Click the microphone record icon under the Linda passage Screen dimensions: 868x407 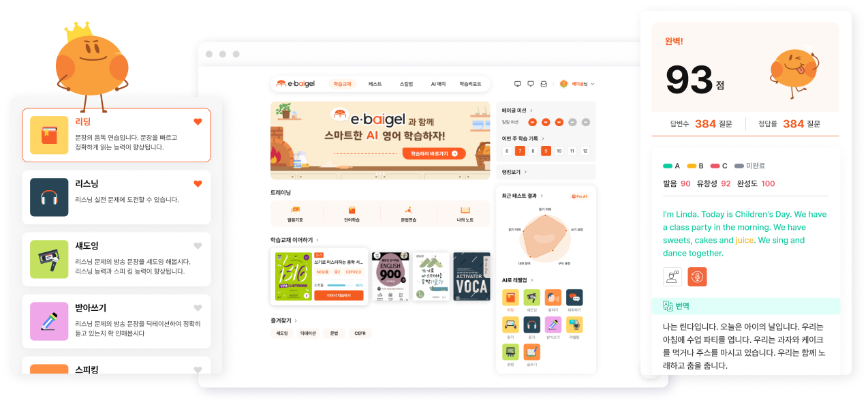coord(697,277)
